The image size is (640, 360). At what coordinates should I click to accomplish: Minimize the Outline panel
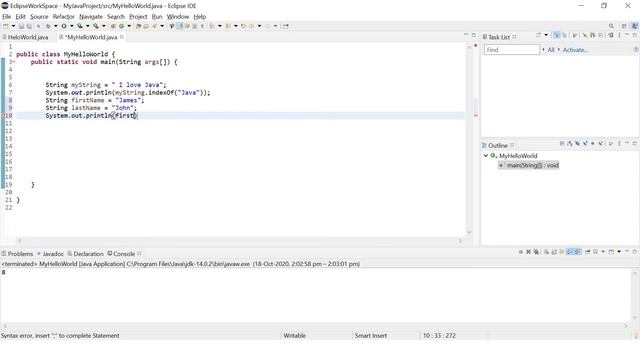pyautogui.click(x=627, y=143)
